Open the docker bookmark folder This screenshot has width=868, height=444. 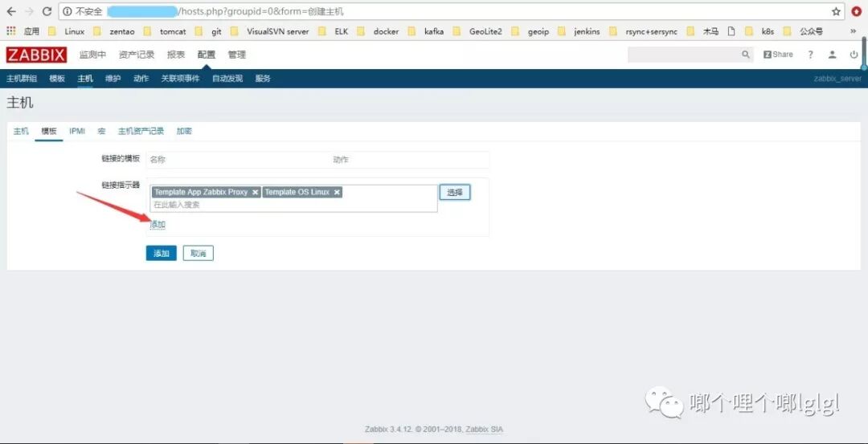[378, 31]
